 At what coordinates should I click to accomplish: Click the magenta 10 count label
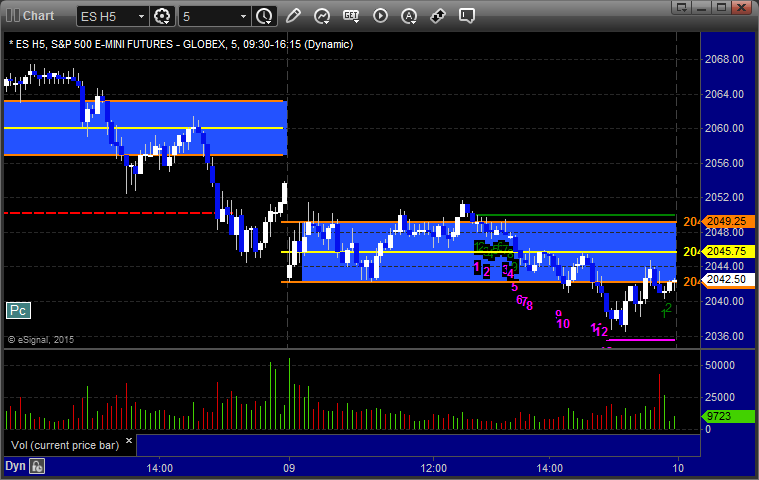[563, 324]
